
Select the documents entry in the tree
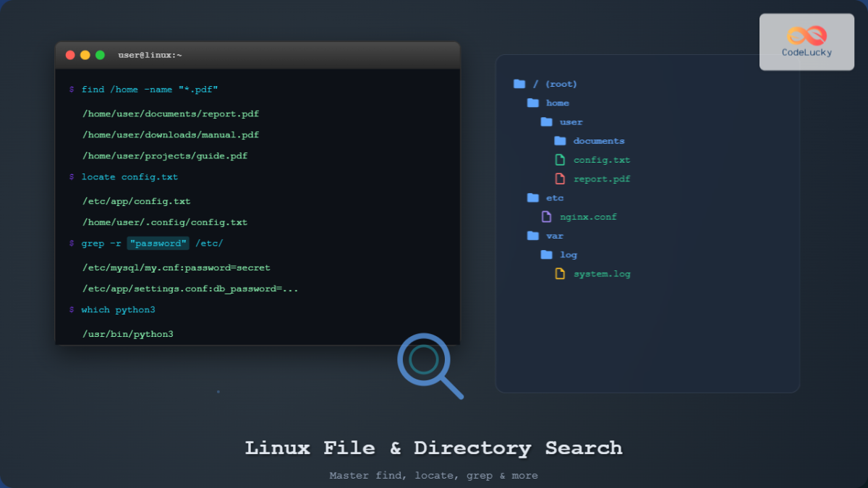[x=599, y=140]
